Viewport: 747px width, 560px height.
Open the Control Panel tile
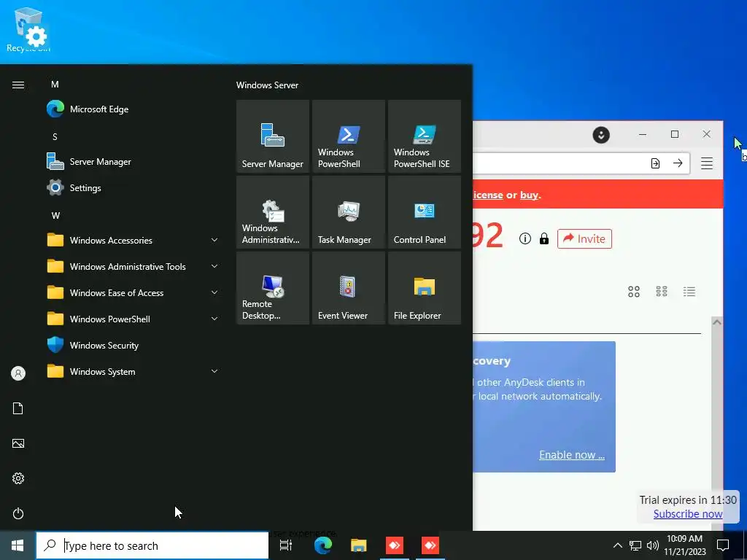(x=425, y=212)
